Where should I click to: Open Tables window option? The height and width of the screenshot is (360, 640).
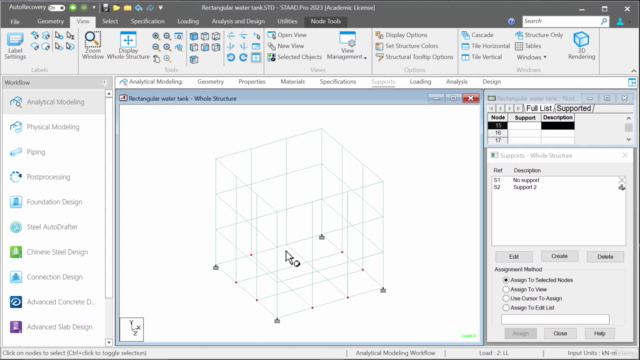[528, 46]
